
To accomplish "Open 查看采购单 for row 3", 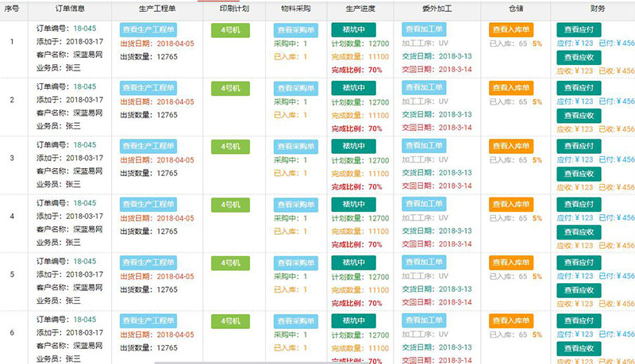I will [x=295, y=147].
